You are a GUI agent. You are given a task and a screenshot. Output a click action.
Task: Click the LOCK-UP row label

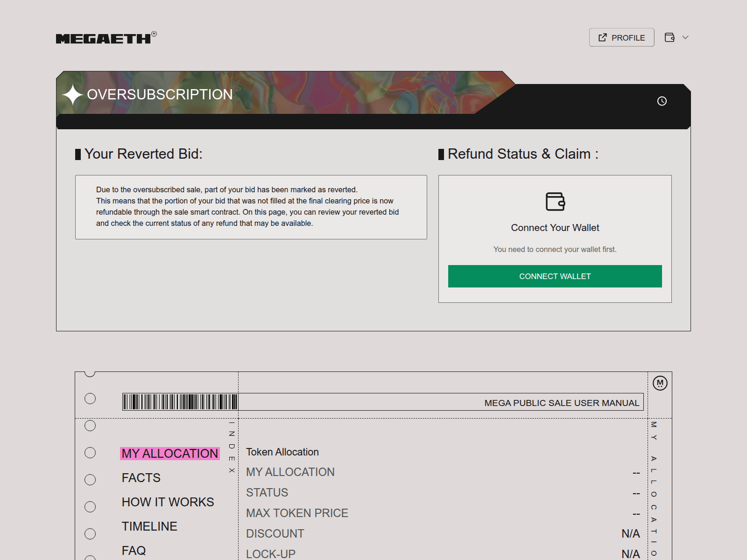pyautogui.click(x=271, y=554)
